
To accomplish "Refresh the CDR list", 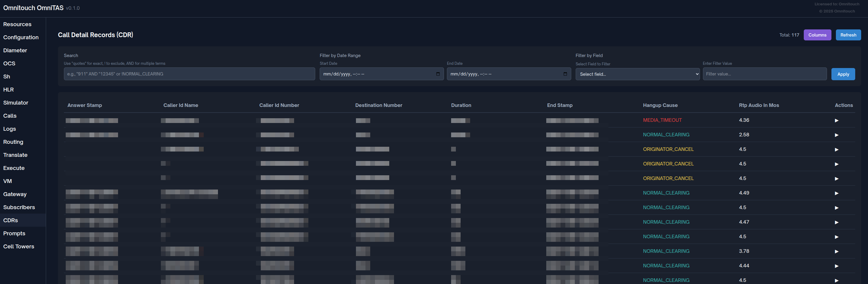I will click(848, 35).
